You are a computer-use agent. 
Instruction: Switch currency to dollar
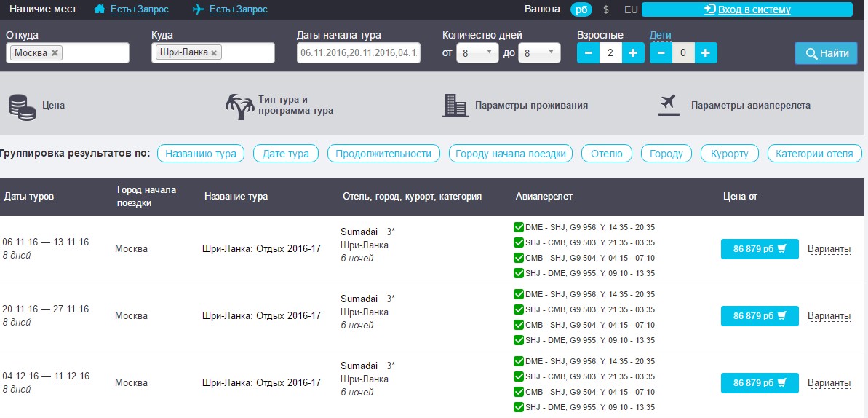click(606, 9)
